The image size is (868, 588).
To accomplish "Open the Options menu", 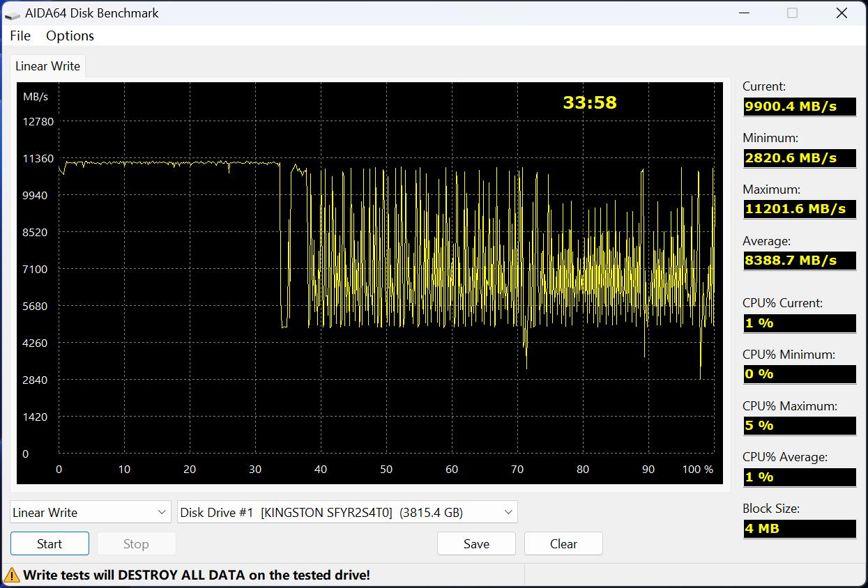I will click(70, 36).
